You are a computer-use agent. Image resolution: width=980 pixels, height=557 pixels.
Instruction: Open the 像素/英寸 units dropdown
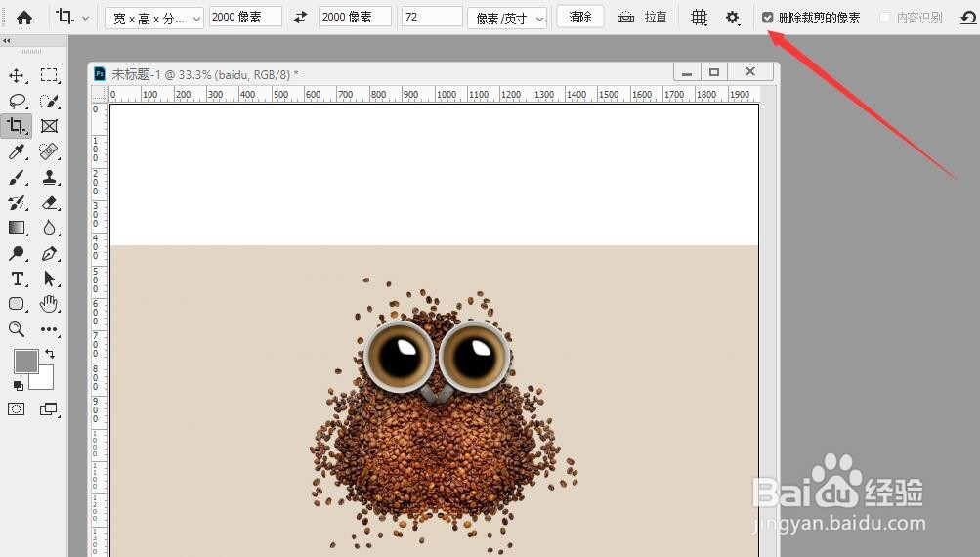(507, 19)
